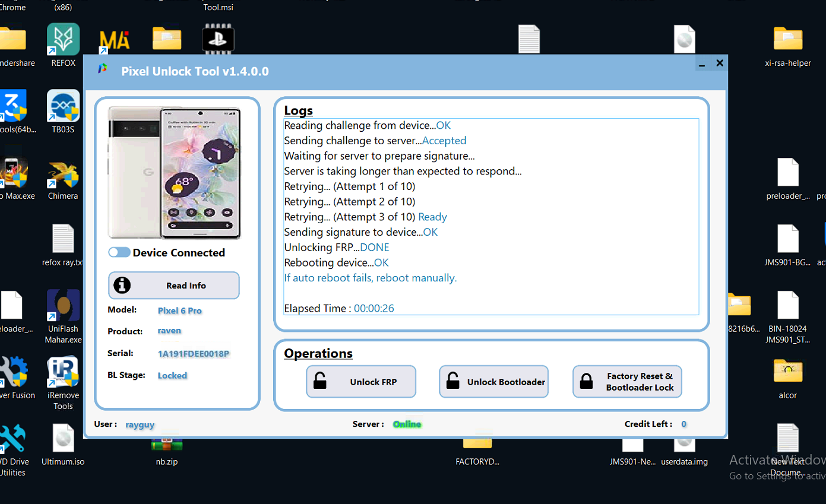The height and width of the screenshot is (504, 826).
Task: Select the Ultimum.iso file icon
Action: coord(63,440)
